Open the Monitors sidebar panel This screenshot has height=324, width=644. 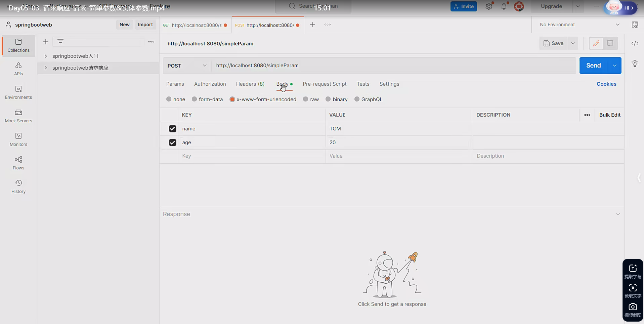point(18,139)
